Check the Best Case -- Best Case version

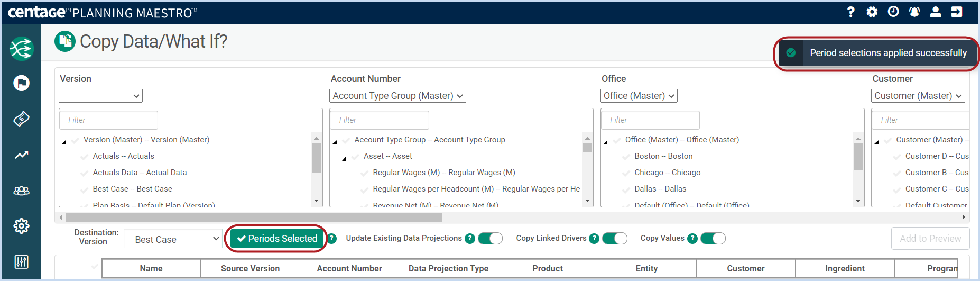tap(84, 189)
